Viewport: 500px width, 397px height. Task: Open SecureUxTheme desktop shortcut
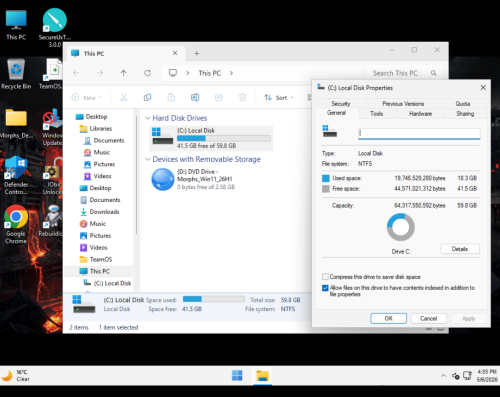[x=54, y=28]
